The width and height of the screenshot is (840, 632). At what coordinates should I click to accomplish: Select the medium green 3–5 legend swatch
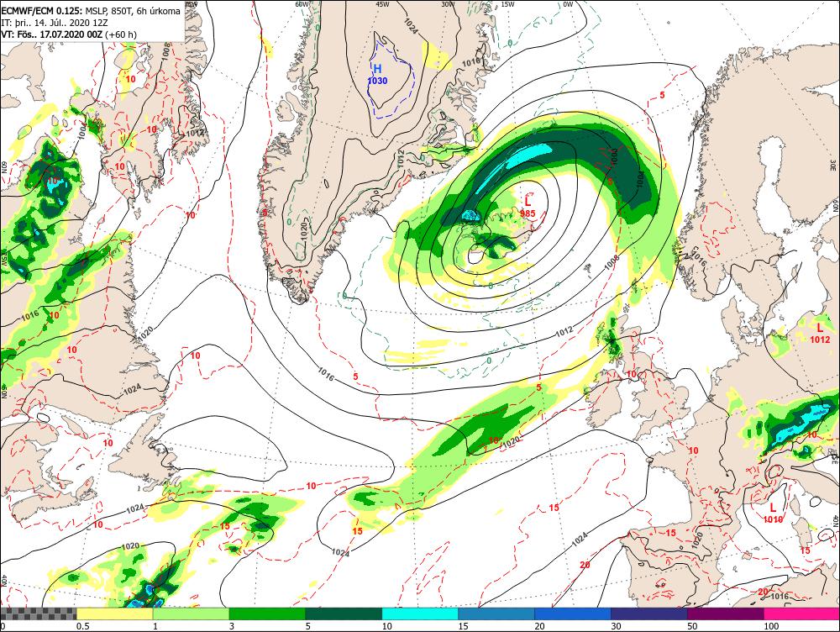267,614
